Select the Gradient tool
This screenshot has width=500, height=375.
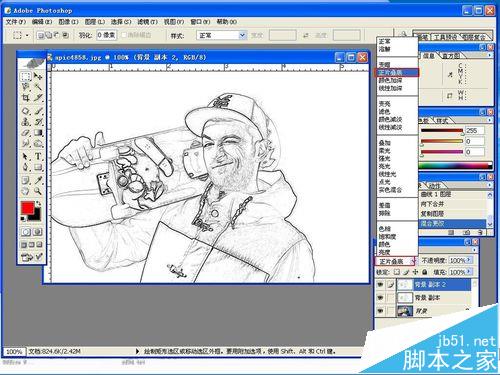coord(38,133)
